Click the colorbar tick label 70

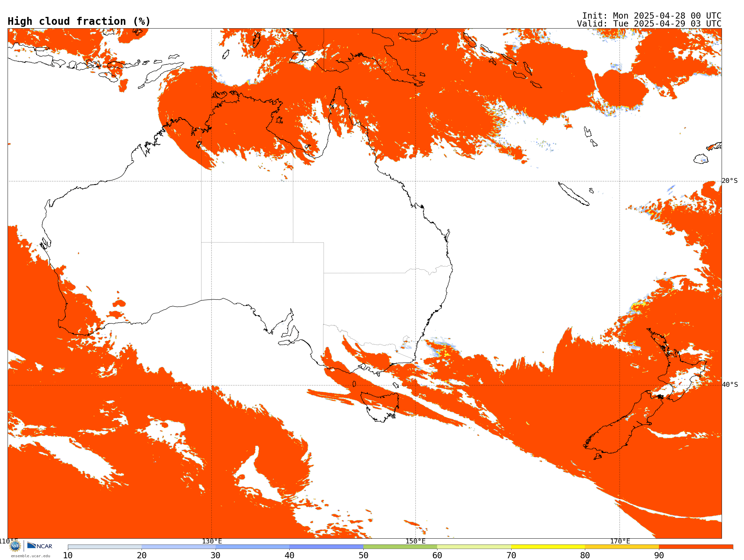(x=511, y=555)
